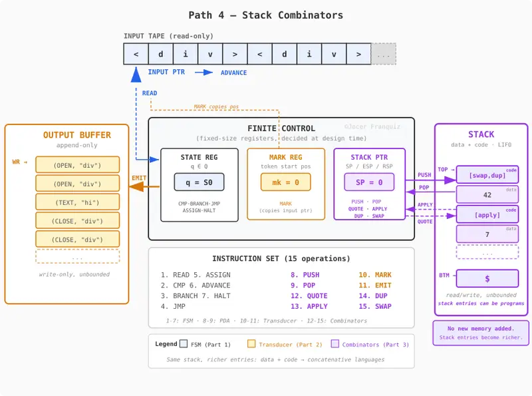Click the 'MARK REG' title
532x396 pixels.
(286, 157)
